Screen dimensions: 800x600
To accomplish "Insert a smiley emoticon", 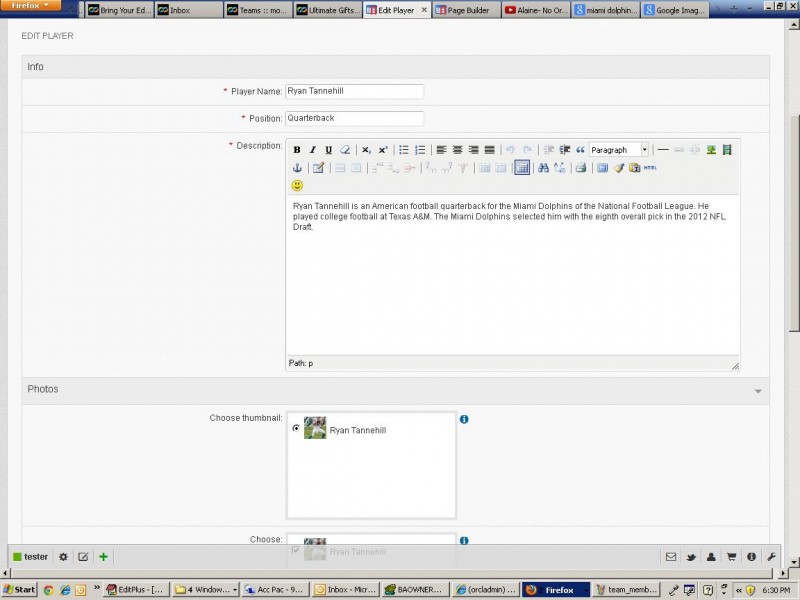I will click(297, 186).
